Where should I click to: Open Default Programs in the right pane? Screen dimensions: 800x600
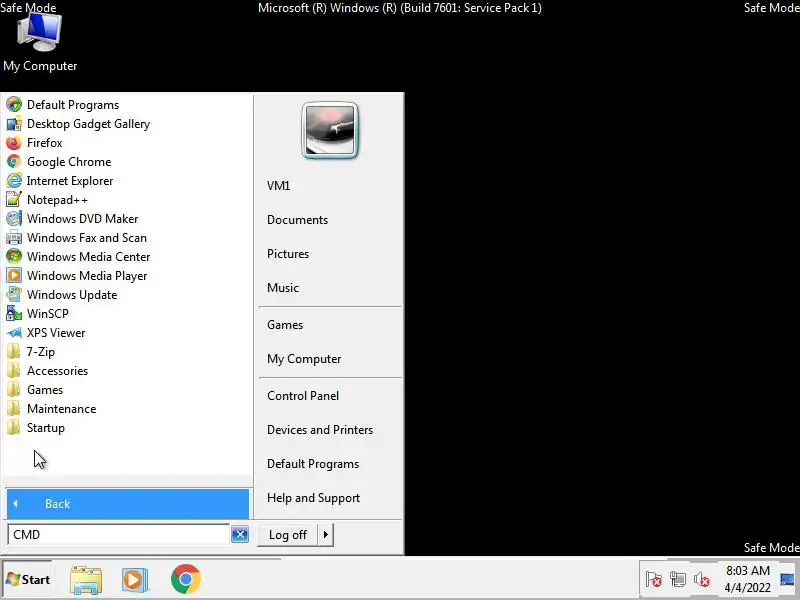[313, 464]
